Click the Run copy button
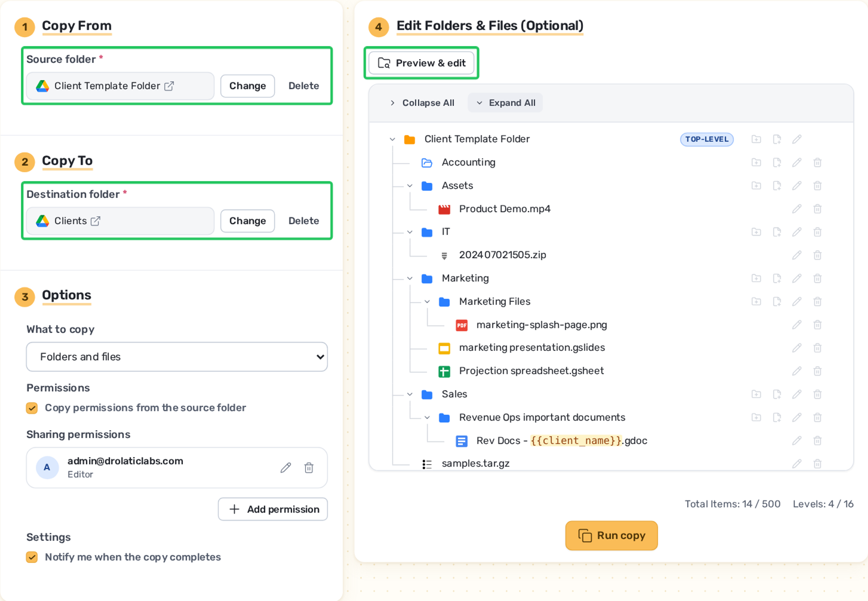 [x=611, y=535]
